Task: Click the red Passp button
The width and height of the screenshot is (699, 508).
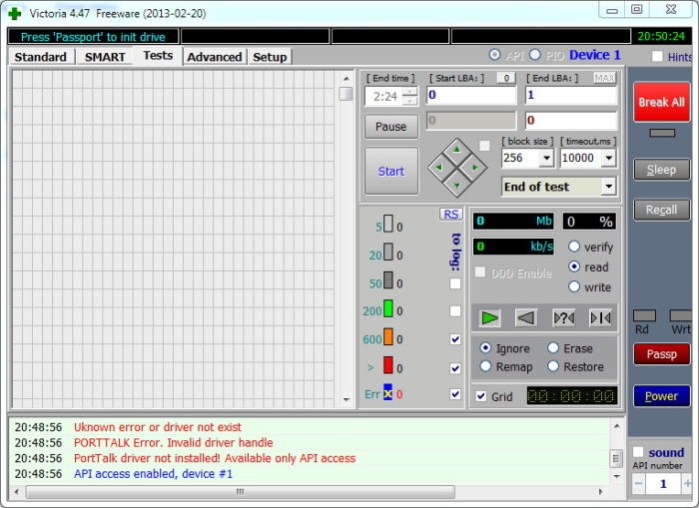Action: (x=662, y=354)
